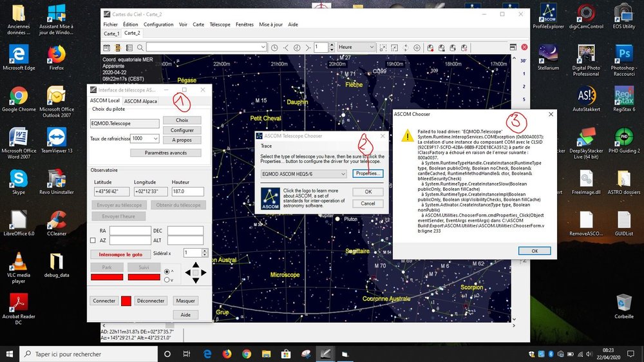Select the upper '^' radio button
This screenshot has height=362, width=644.
pyautogui.click(x=167, y=272)
